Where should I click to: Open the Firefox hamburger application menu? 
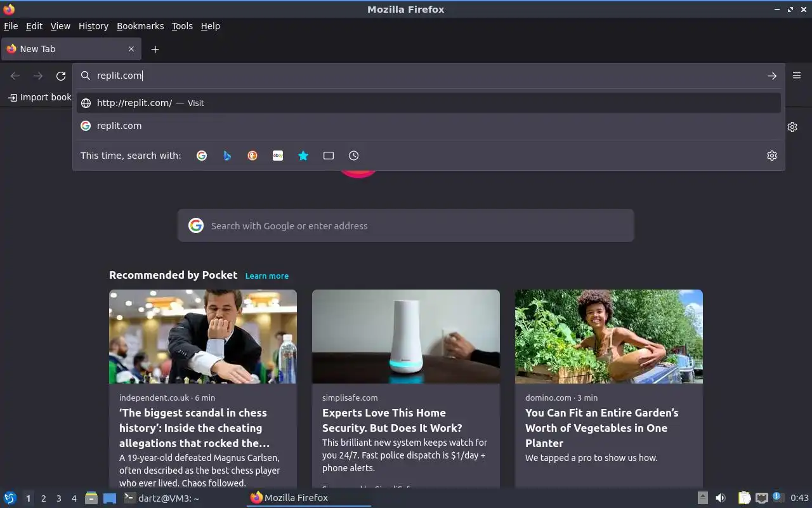[x=797, y=76]
